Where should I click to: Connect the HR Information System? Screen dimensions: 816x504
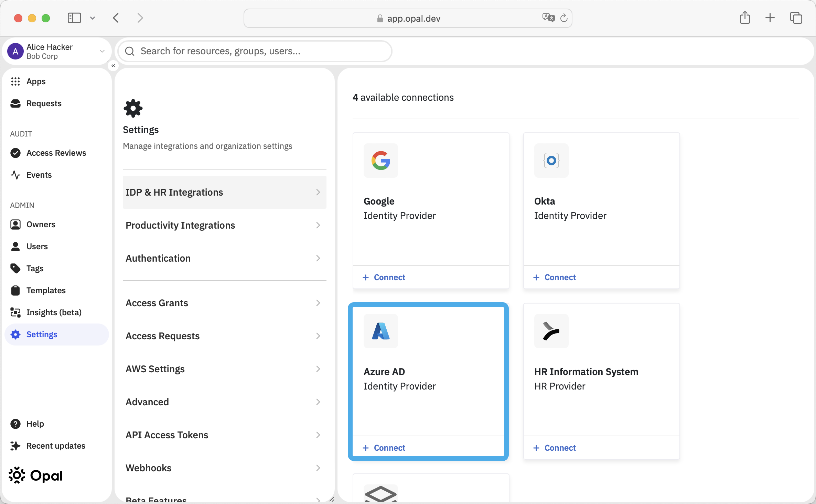coord(555,448)
